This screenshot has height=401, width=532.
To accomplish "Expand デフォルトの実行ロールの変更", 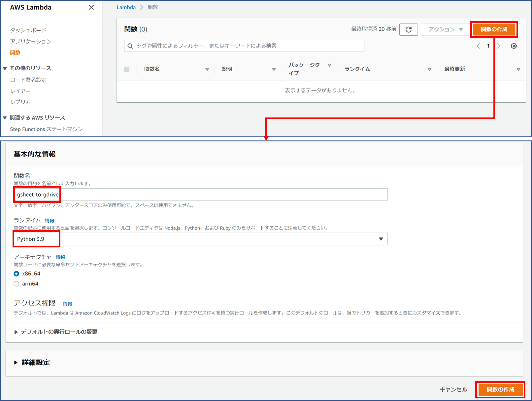I will [x=56, y=332].
